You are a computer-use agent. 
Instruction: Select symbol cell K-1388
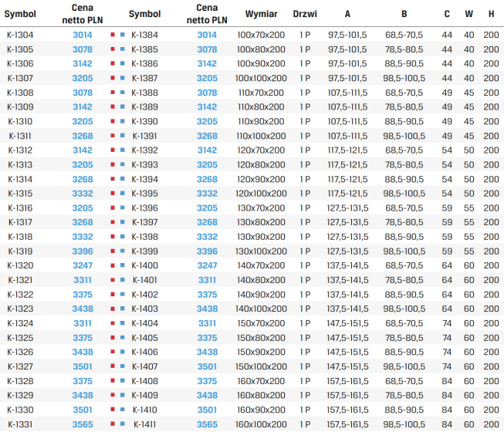(144, 93)
